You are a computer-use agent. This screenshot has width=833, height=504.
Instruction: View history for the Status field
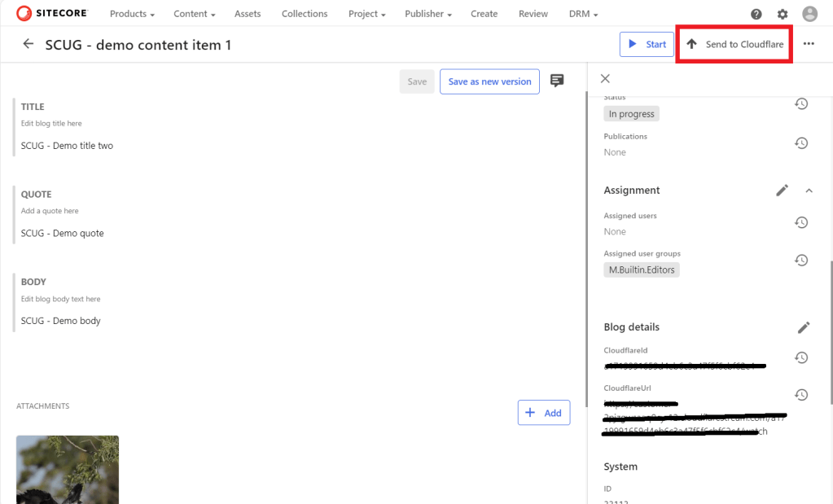(801, 104)
